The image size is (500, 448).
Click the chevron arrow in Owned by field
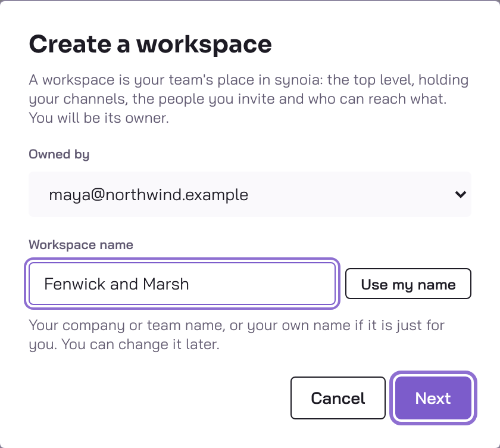click(x=461, y=194)
